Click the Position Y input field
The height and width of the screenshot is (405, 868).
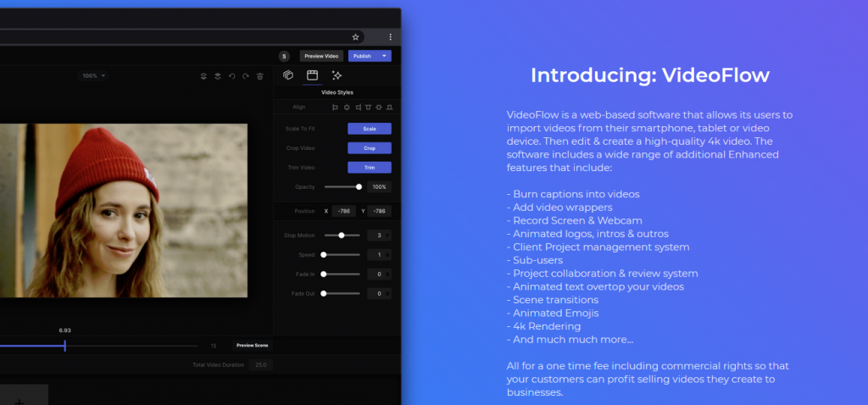379,211
